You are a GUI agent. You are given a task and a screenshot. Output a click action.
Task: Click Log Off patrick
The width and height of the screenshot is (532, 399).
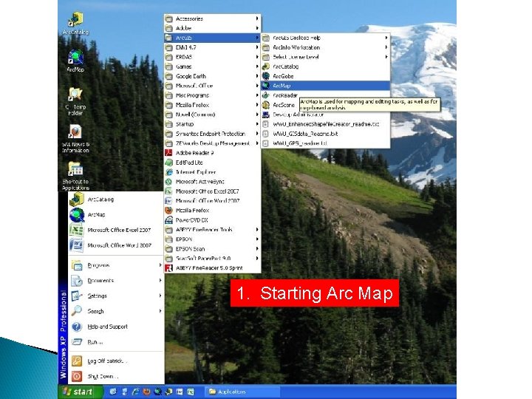click(116, 361)
